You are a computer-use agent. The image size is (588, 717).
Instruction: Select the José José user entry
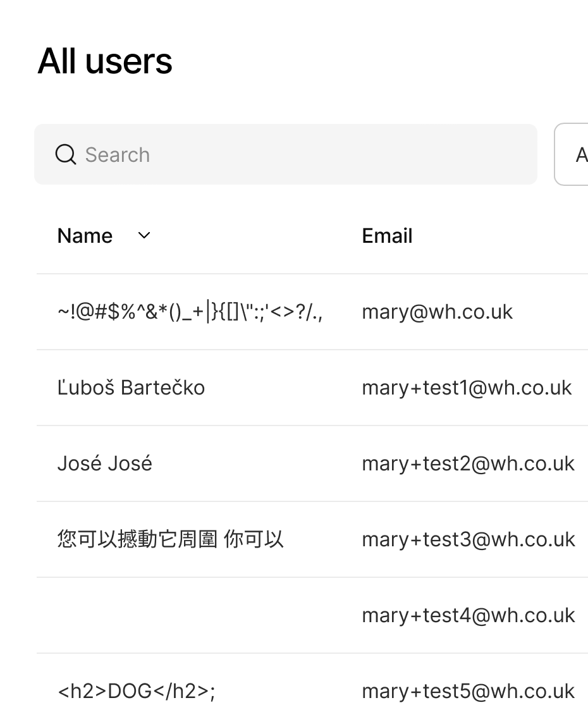[104, 463]
